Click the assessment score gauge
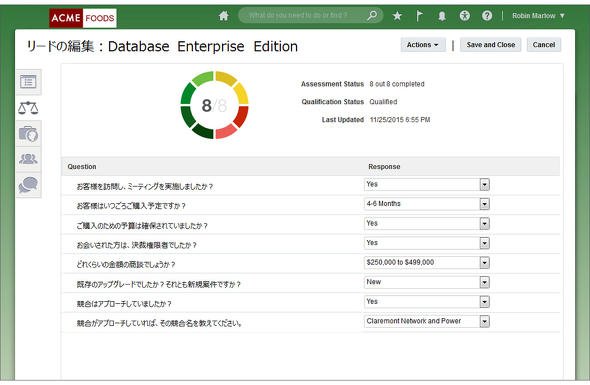The height and width of the screenshot is (385, 590). coord(214,105)
